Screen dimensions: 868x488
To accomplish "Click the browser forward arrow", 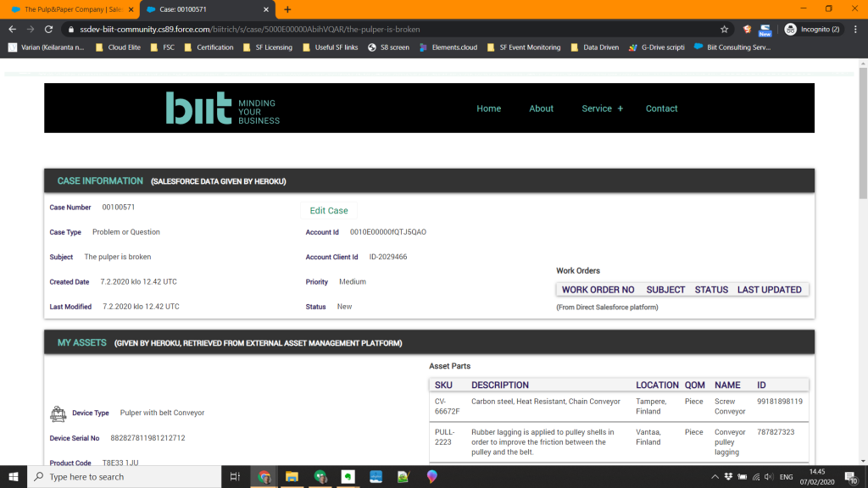I will (31, 30).
